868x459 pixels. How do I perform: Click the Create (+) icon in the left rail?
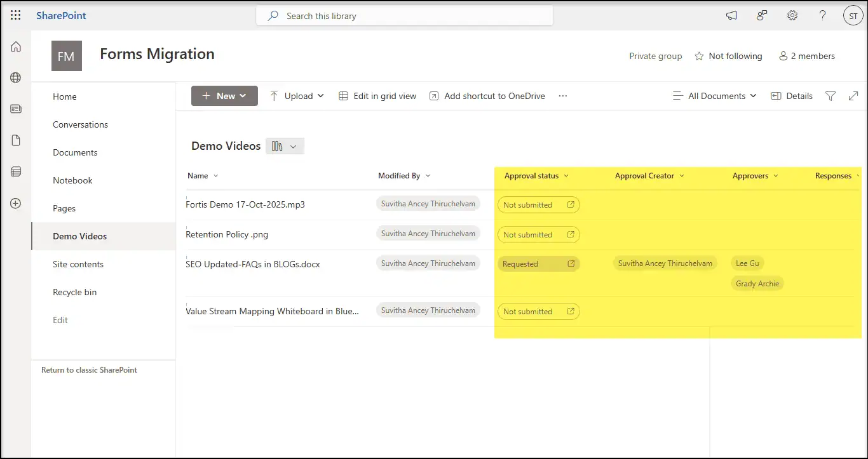(x=15, y=203)
